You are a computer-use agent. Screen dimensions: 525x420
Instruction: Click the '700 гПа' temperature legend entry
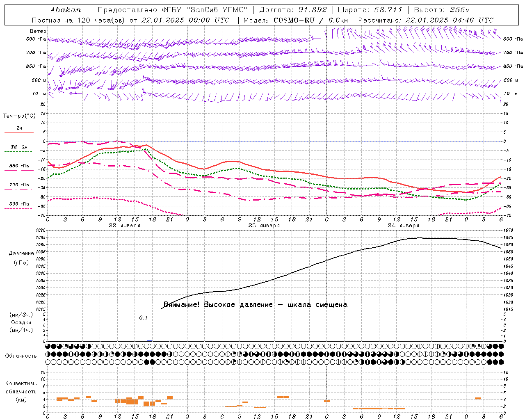click(x=19, y=185)
